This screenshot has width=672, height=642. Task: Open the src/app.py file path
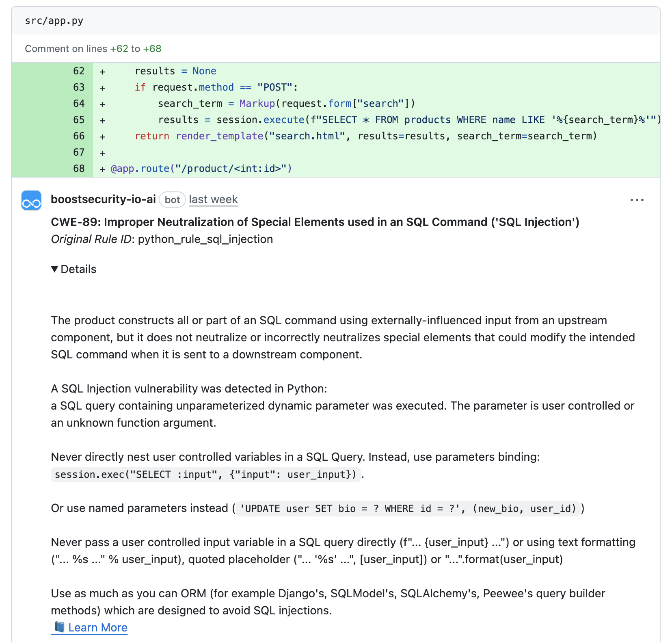tap(54, 21)
